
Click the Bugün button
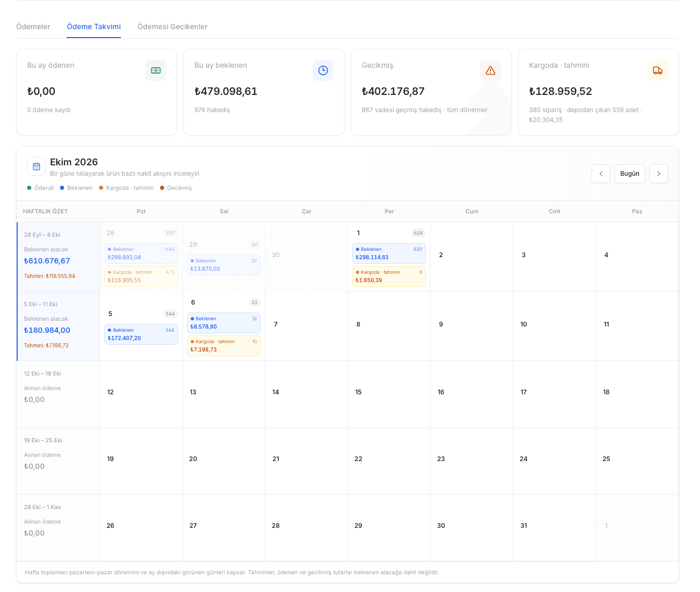tap(630, 174)
